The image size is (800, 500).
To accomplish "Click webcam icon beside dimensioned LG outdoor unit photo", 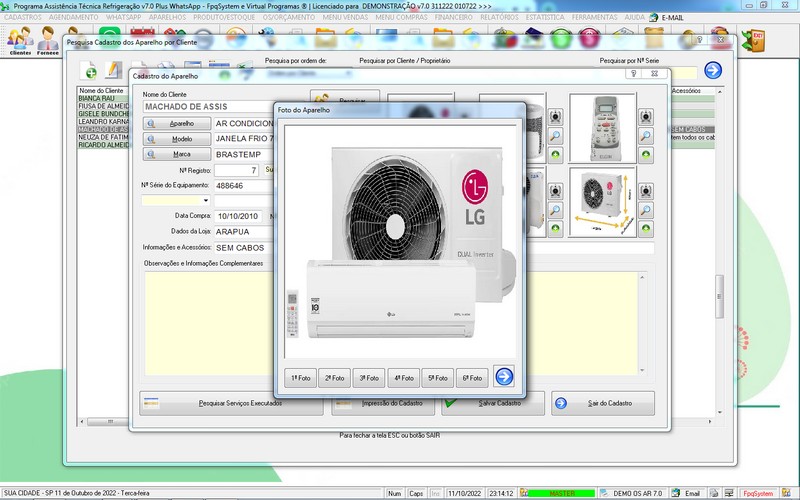I will [645, 191].
